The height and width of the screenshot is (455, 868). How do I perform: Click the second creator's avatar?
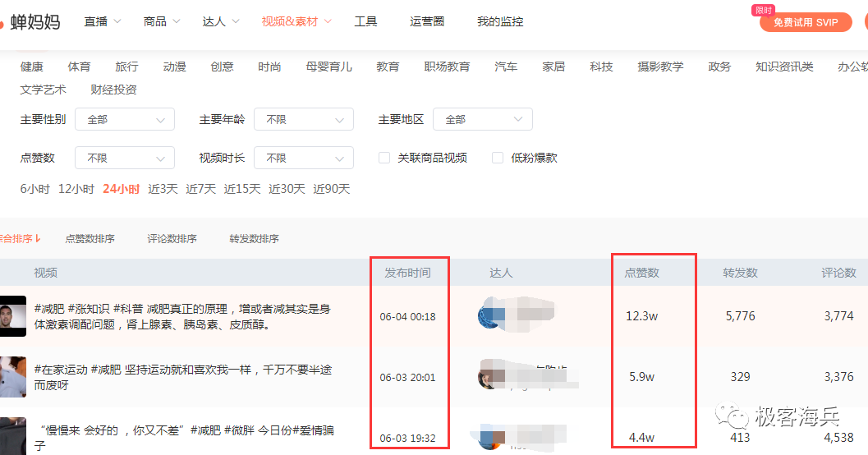490,377
